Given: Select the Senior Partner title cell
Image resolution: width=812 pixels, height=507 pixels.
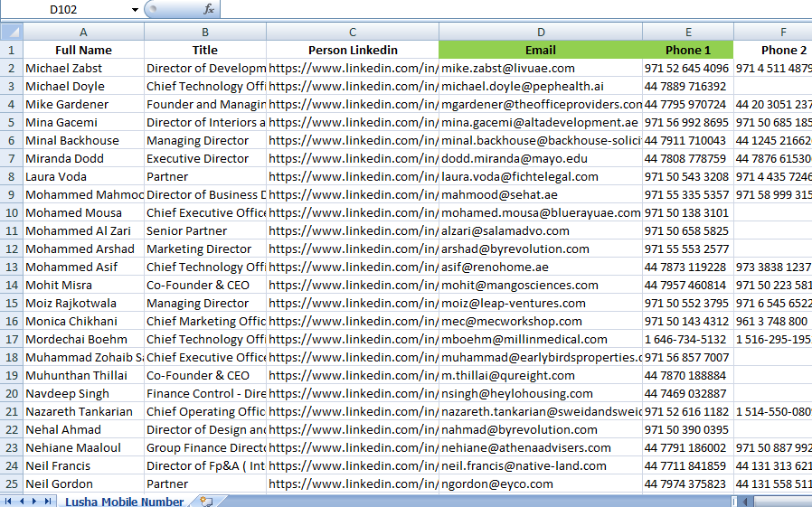Looking at the screenshot, I should 205,230.
